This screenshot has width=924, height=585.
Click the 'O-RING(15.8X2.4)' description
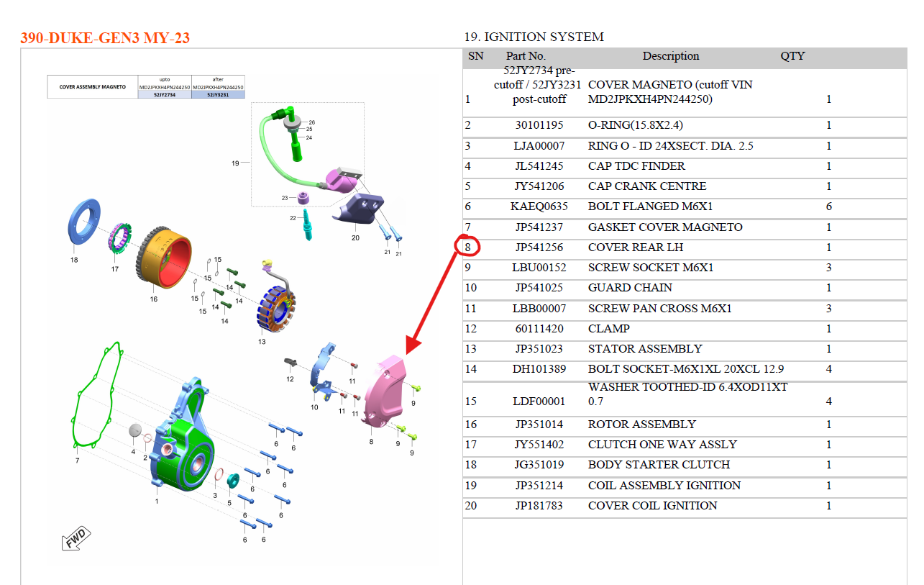[636, 125]
